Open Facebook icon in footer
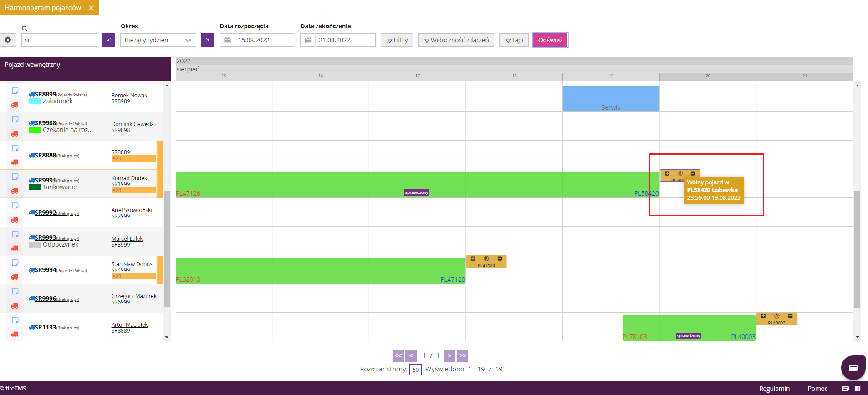868x395 pixels. [858, 389]
